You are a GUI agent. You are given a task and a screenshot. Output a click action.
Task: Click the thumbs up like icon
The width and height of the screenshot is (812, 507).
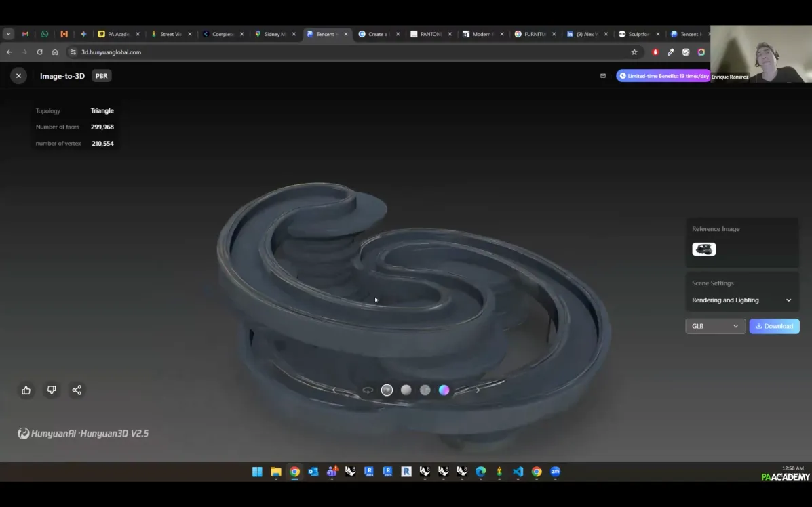tap(26, 390)
